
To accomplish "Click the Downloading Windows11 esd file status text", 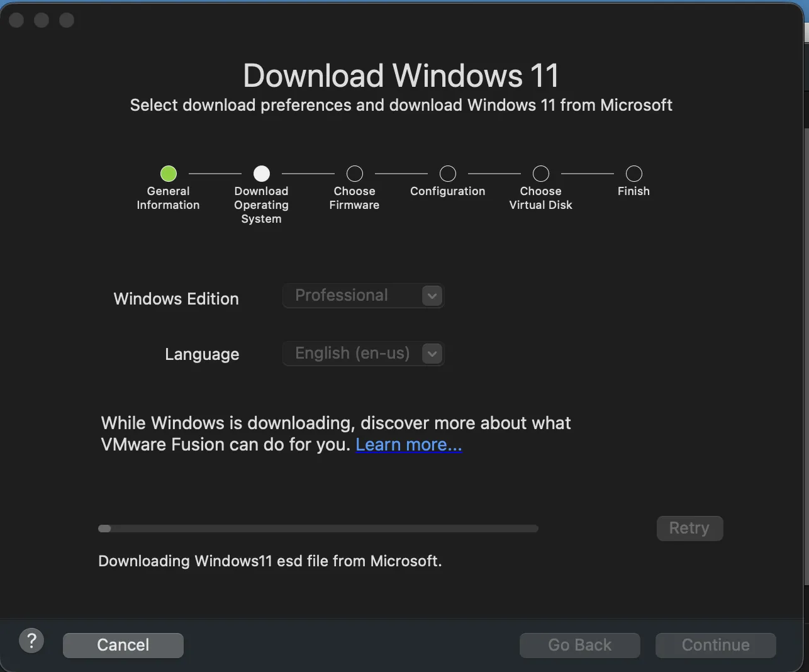I will (x=270, y=561).
